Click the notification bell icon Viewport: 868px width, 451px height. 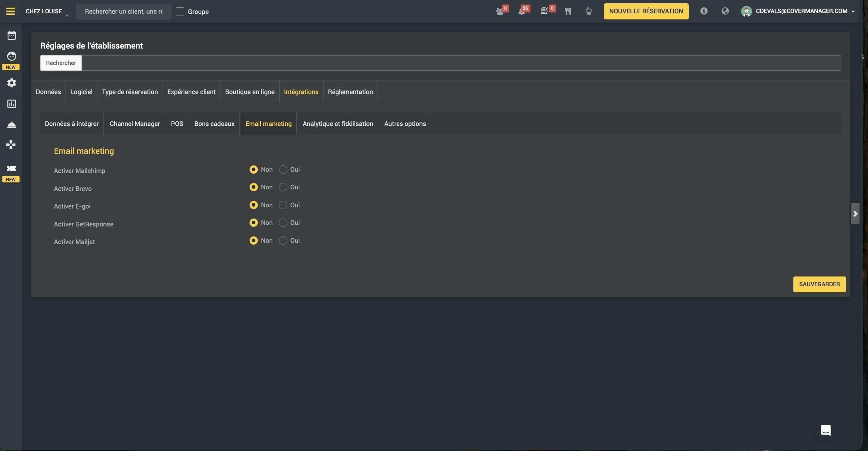[522, 11]
